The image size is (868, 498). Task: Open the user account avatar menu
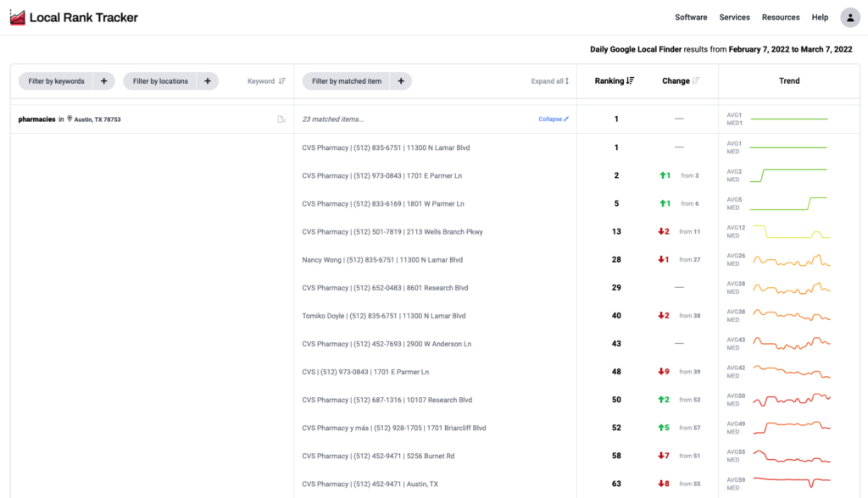click(849, 18)
